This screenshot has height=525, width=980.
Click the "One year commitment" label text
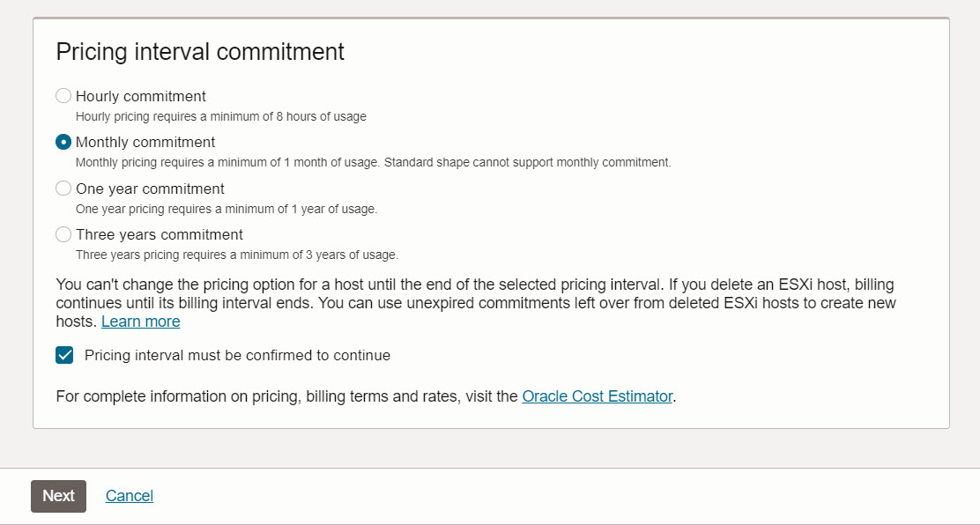click(x=150, y=189)
